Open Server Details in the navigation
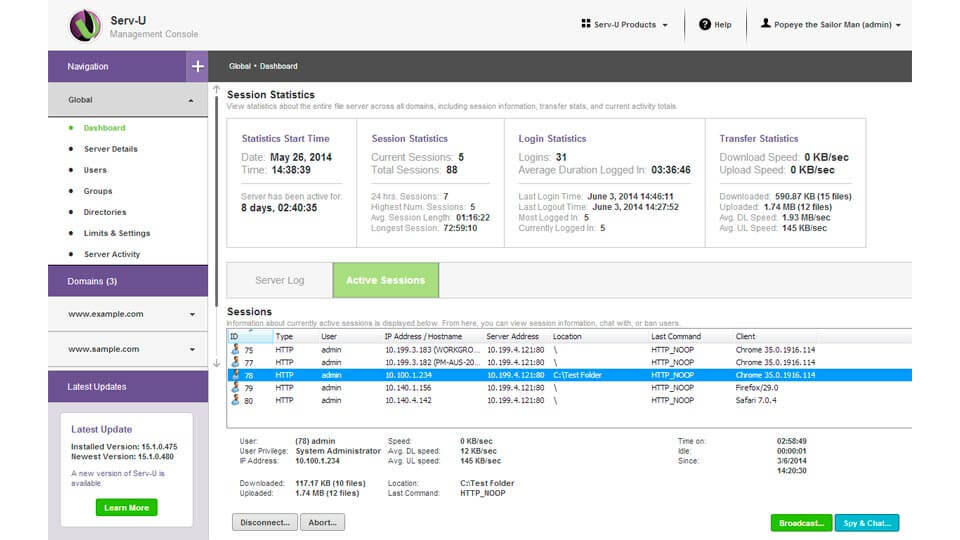 pyautogui.click(x=111, y=149)
